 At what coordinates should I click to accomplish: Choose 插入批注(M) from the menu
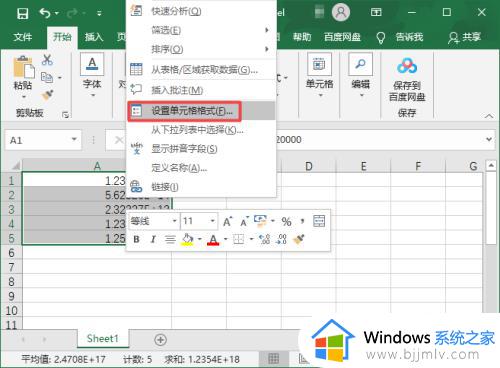click(201, 90)
